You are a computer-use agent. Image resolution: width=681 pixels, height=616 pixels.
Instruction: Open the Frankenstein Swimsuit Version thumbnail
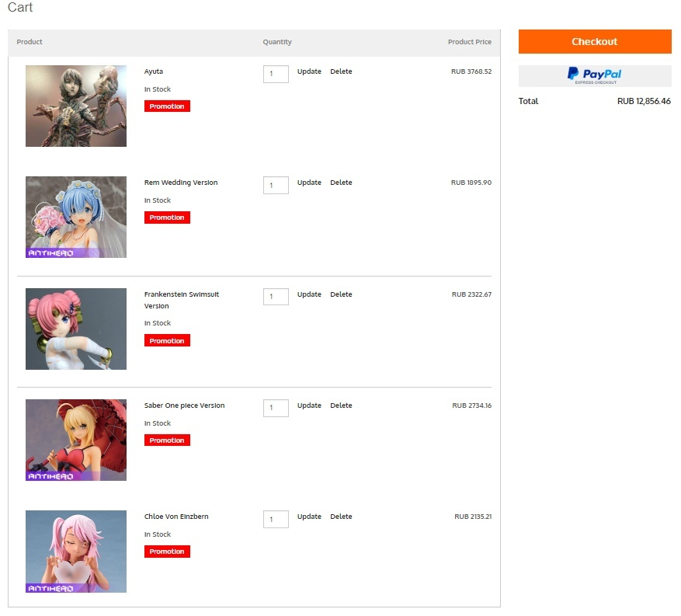pos(76,329)
